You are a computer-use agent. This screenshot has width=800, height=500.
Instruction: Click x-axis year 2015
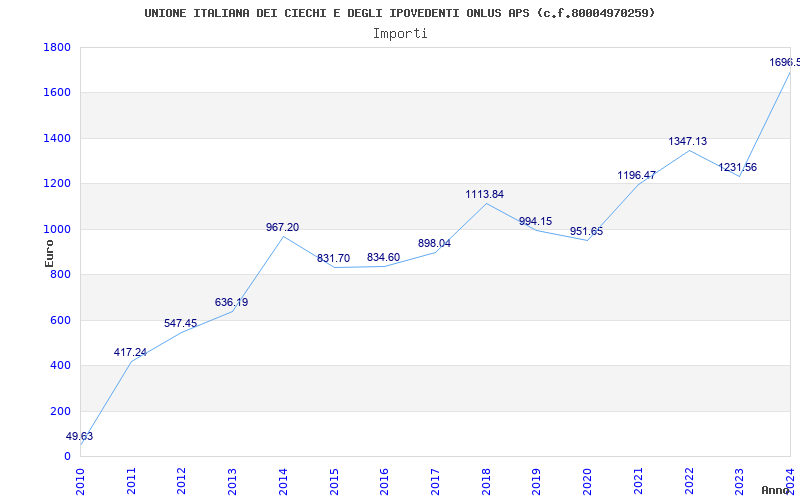pos(334,481)
